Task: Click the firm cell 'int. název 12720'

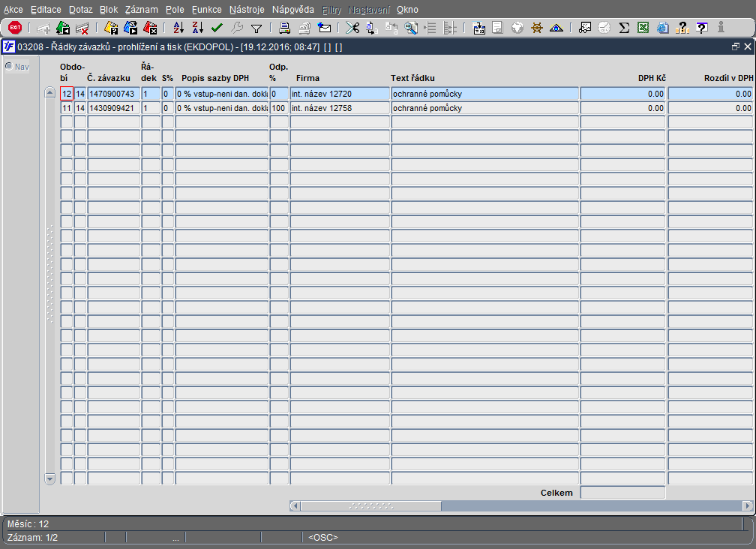Action: tap(340, 94)
